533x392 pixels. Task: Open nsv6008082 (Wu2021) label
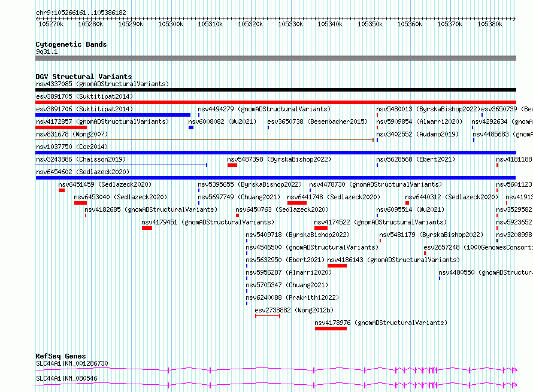(222, 121)
